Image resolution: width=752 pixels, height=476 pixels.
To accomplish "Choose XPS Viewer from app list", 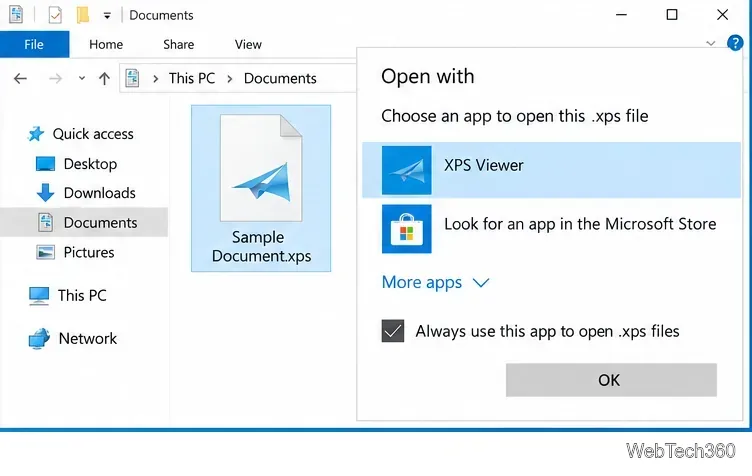I will pyautogui.click(x=551, y=170).
